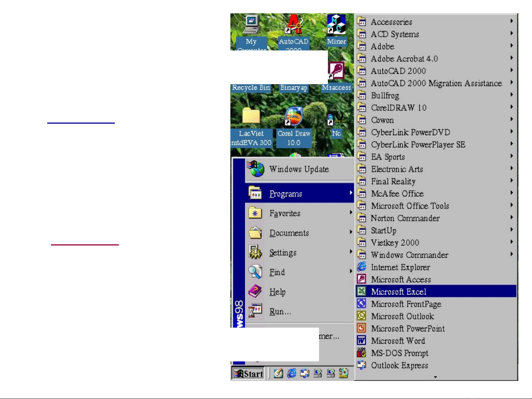Click the Start button on the taskbar
The image size is (532, 399).
248,374
